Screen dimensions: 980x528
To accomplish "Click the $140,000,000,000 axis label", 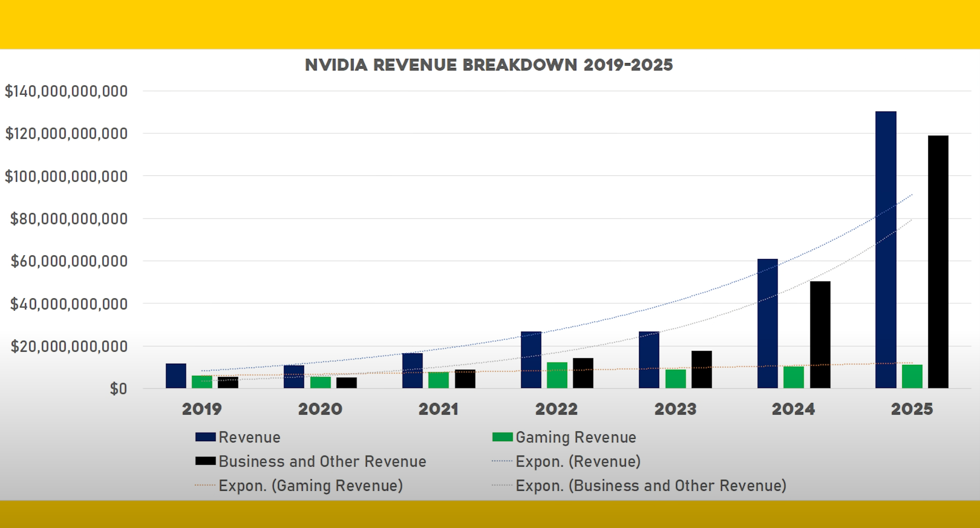I will click(66, 91).
